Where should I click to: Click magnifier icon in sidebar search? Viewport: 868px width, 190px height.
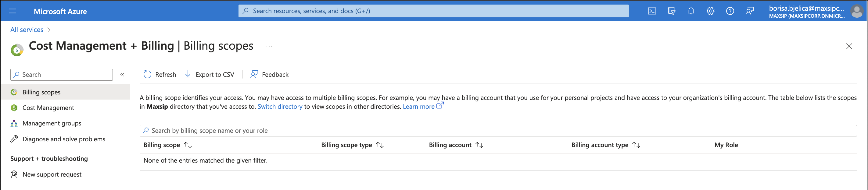16,75
